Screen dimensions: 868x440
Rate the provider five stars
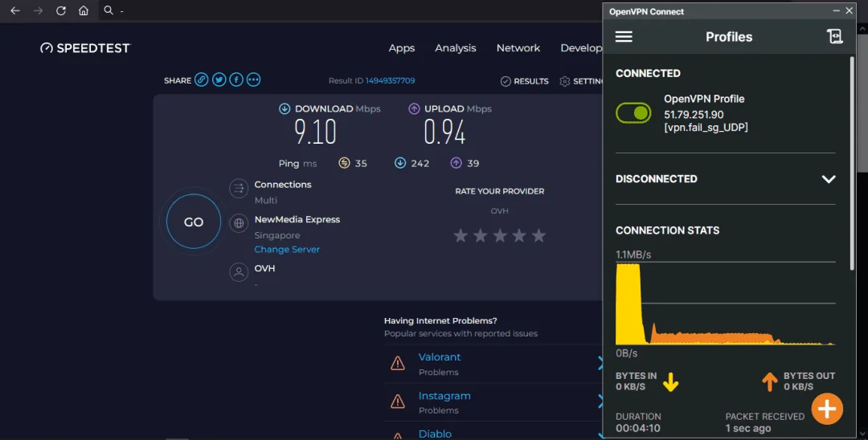[538, 235]
